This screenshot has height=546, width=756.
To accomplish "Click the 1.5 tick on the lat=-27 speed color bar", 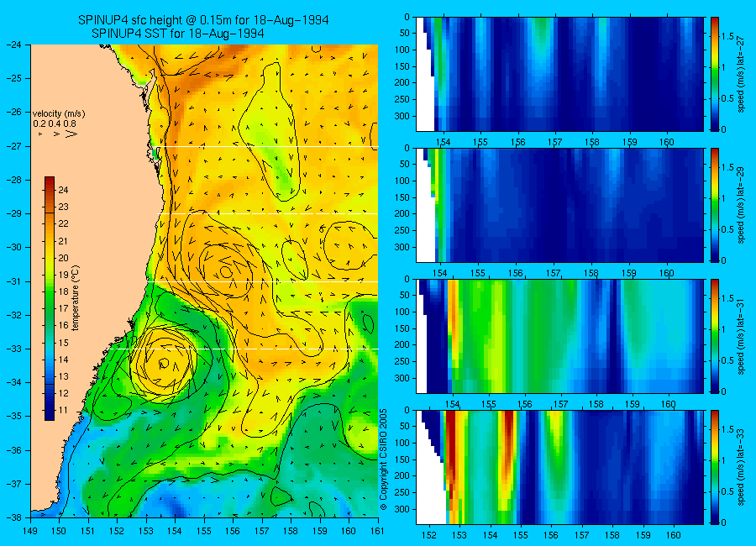I will point(728,37).
